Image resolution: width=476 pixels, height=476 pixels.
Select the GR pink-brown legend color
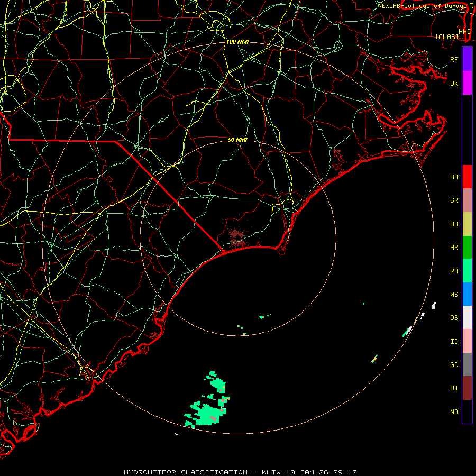pyautogui.click(x=467, y=200)
